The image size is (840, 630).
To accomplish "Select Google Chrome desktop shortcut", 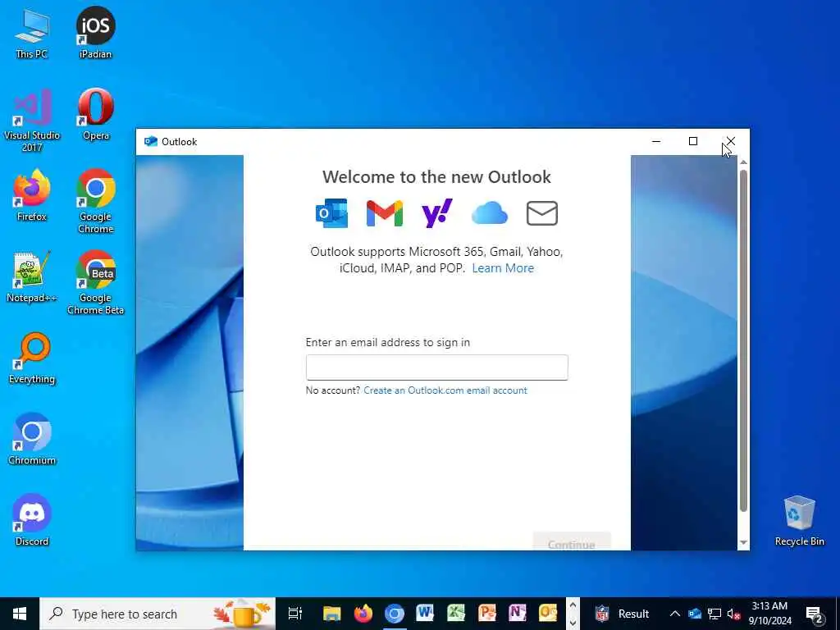I will (x=95, y=202).
